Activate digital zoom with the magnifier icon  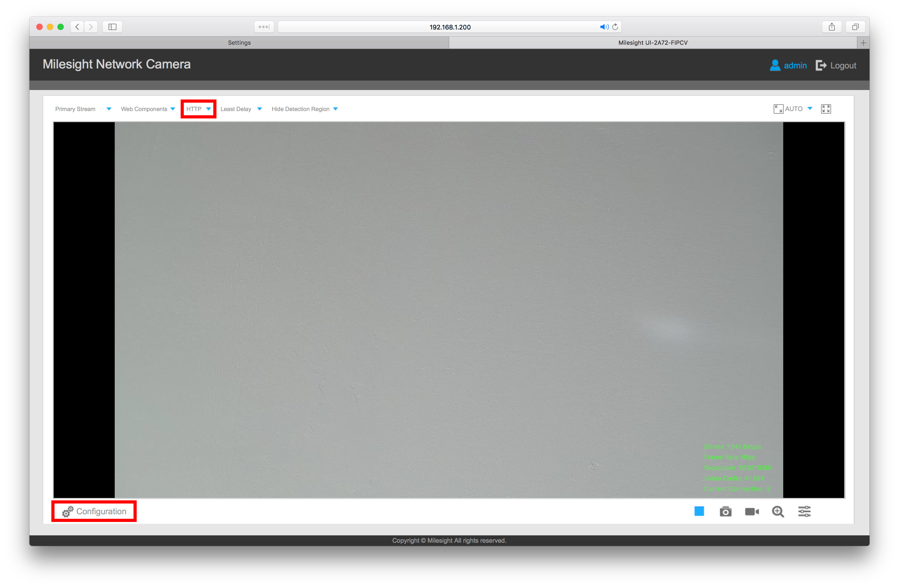(x=778, y=511)
